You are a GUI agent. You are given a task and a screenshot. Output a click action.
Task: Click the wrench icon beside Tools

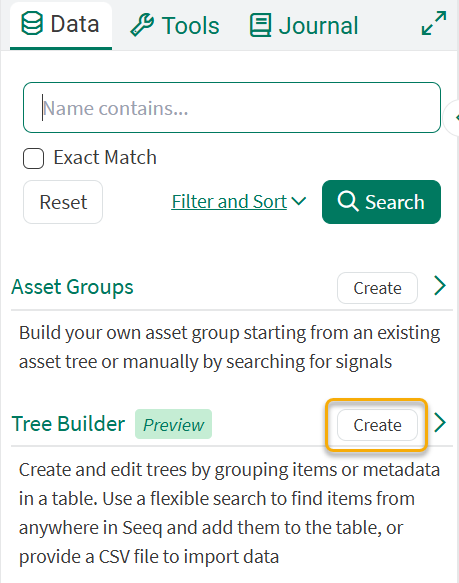pyautogui.click(x=142, y=25)
